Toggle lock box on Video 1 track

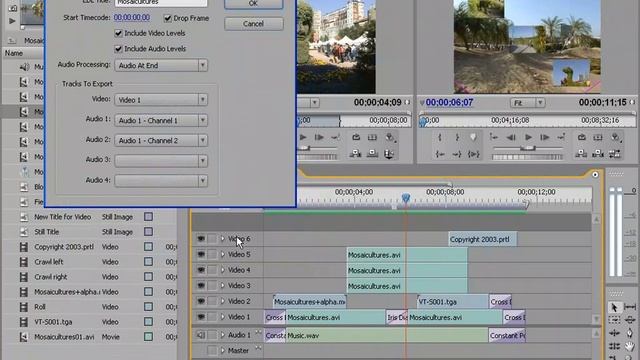[x=212, y=317]
